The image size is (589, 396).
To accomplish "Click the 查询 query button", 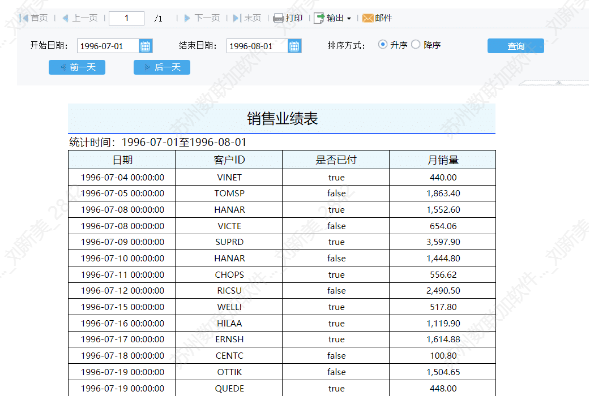I will [515, 45].
